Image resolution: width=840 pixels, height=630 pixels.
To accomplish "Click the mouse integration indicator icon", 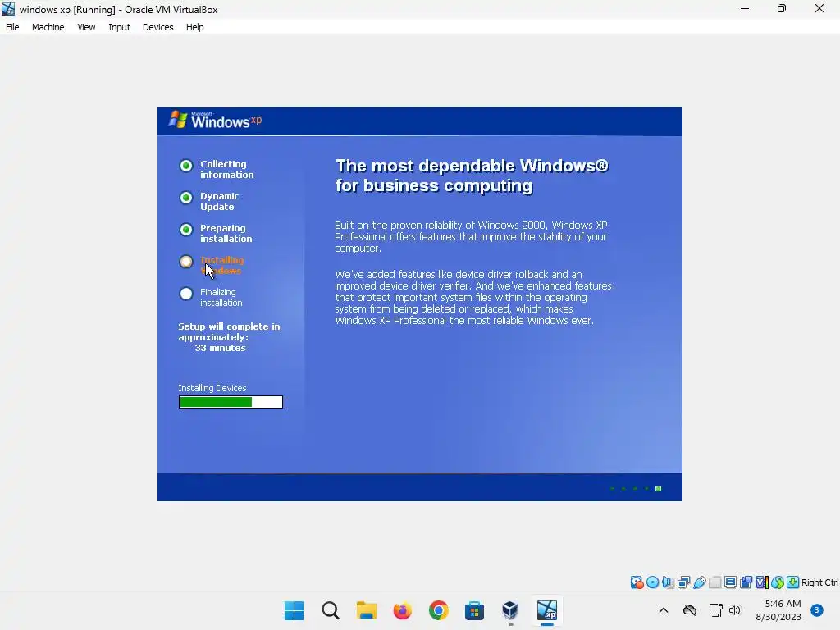I will point(778,582).
